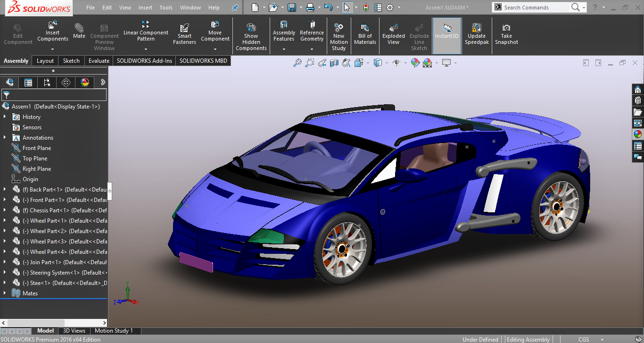Expand the Back Part<1> tree node
644x343 pixels.
point(5,190)
